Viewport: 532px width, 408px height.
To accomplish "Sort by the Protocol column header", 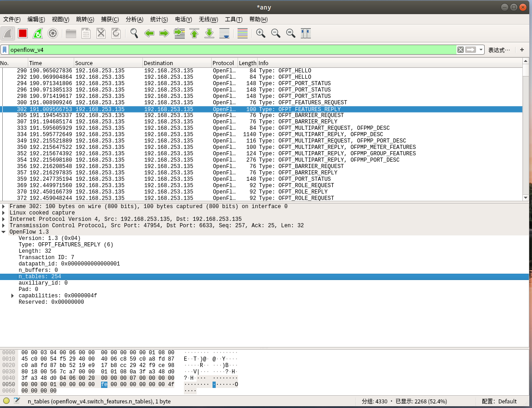I will [224, 63].
